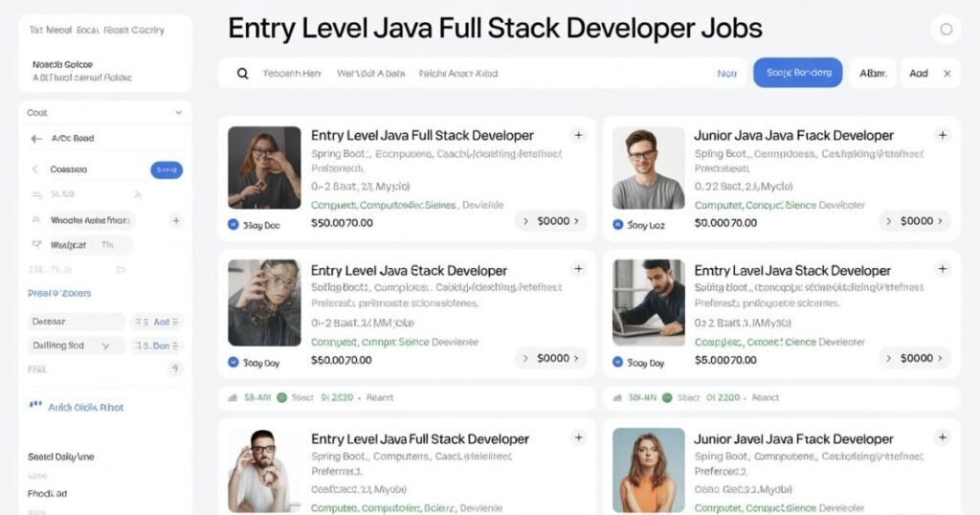Click the plus icon on Junior Javel Java Ftack Developer
The width and height of the screenshot is (980, 515).
pyautogui.click(x=942, y=437)
